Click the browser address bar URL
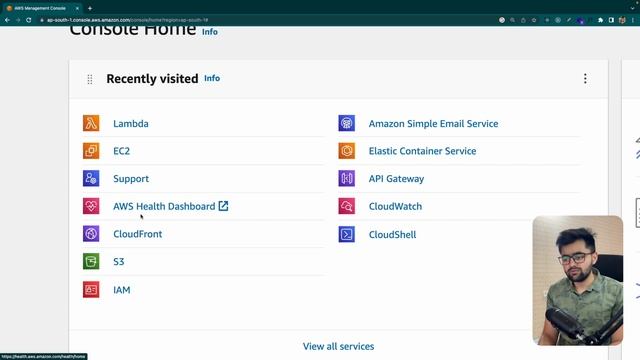The height and width of the screenshot is (360, 640). pos(127,20)
